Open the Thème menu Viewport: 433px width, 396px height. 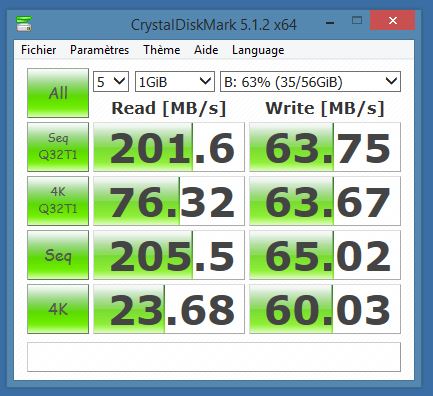(x=162, y=50)
